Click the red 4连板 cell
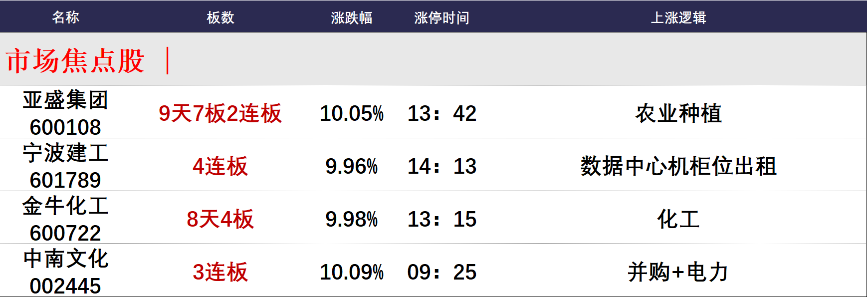 [x=220, y=166]
